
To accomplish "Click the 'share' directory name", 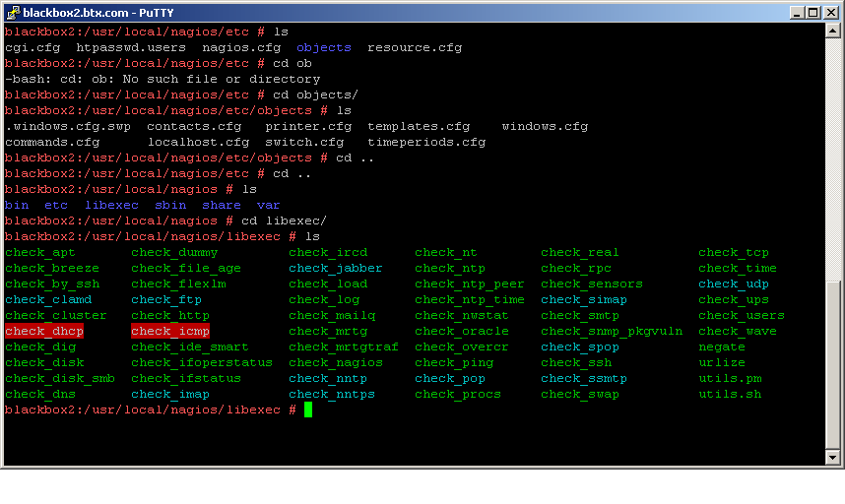I will click(x=222, y=205).
